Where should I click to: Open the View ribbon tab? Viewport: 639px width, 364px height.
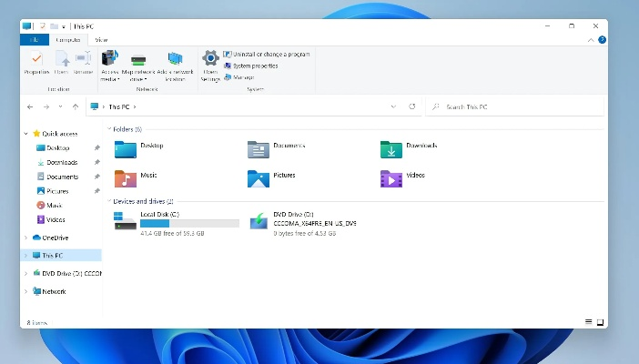(x=101, y=40)
